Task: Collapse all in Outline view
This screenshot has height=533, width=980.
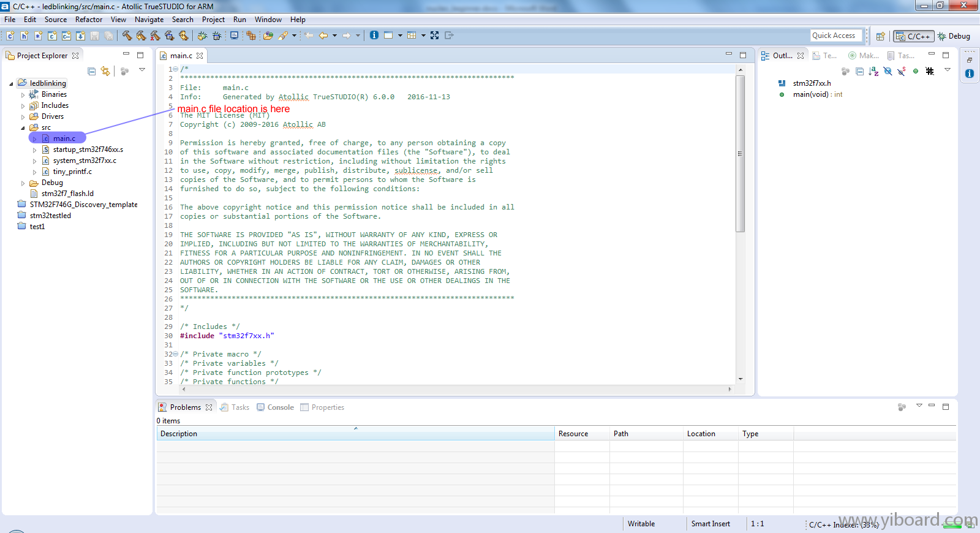Action: coord(859,71)
